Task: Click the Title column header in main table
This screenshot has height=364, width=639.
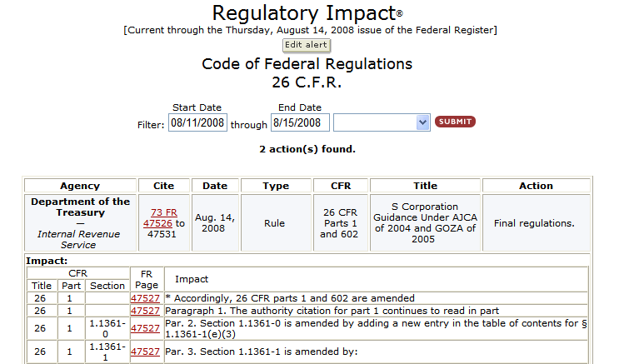Action: click(426, 186)
